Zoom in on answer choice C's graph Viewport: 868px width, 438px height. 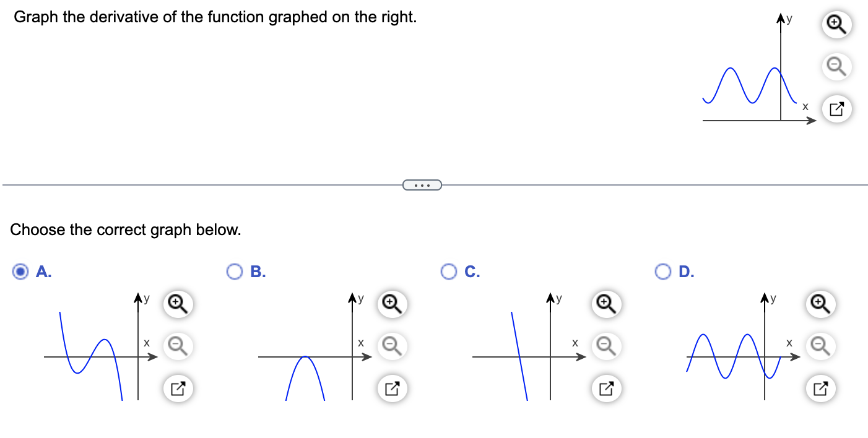coord(605,304)
